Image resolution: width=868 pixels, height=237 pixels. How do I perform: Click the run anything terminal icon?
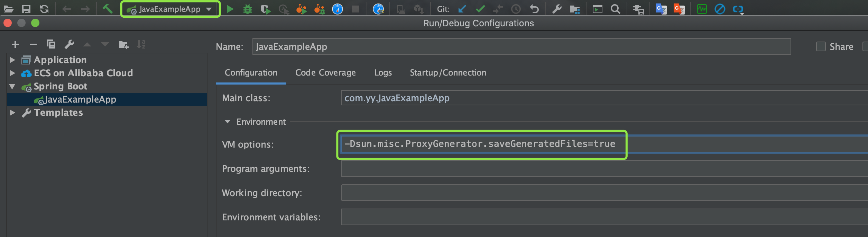pos(598,9)
